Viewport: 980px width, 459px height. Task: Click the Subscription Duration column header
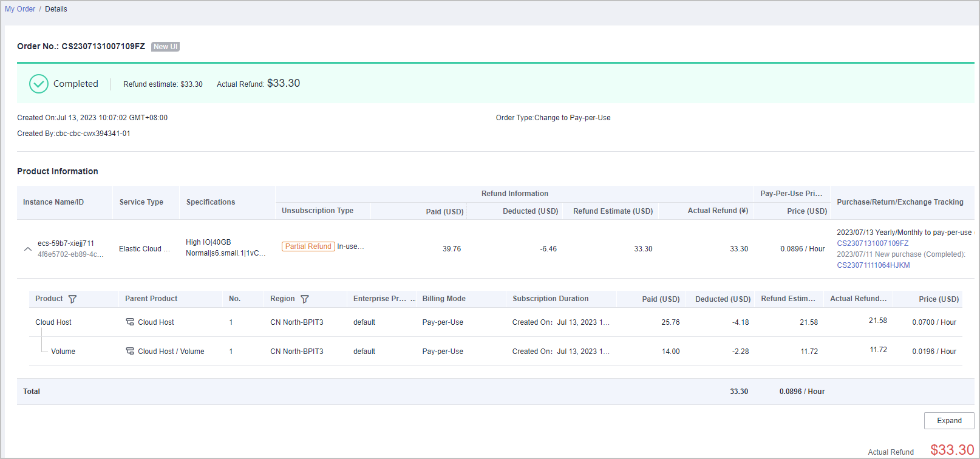coord(550,299)
